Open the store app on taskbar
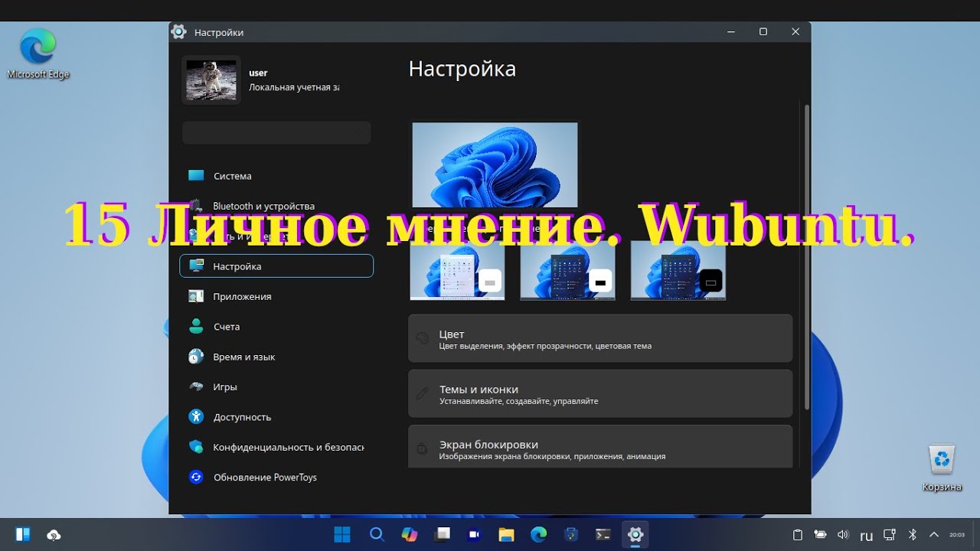980x551 pixels. tap(571, 534)
